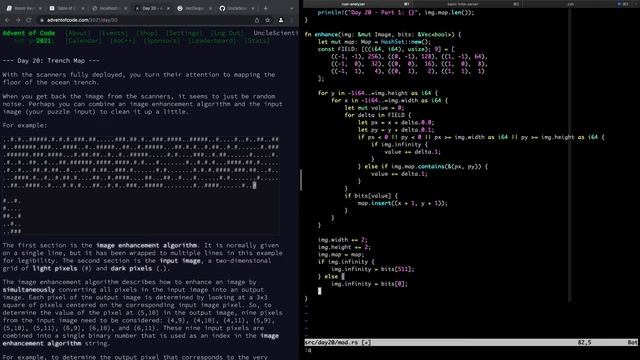
Task: Click the 'let mut value = 0;' line
Action: point(374,108)
